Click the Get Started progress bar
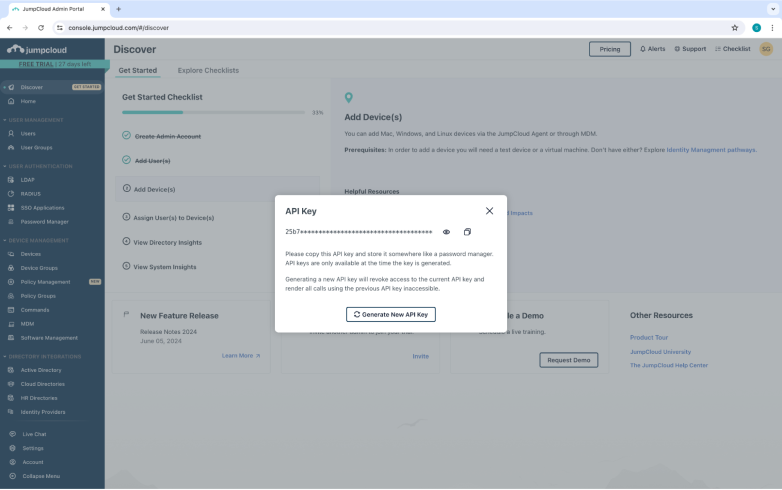This screenshot has height=490, width=782. 214,113
